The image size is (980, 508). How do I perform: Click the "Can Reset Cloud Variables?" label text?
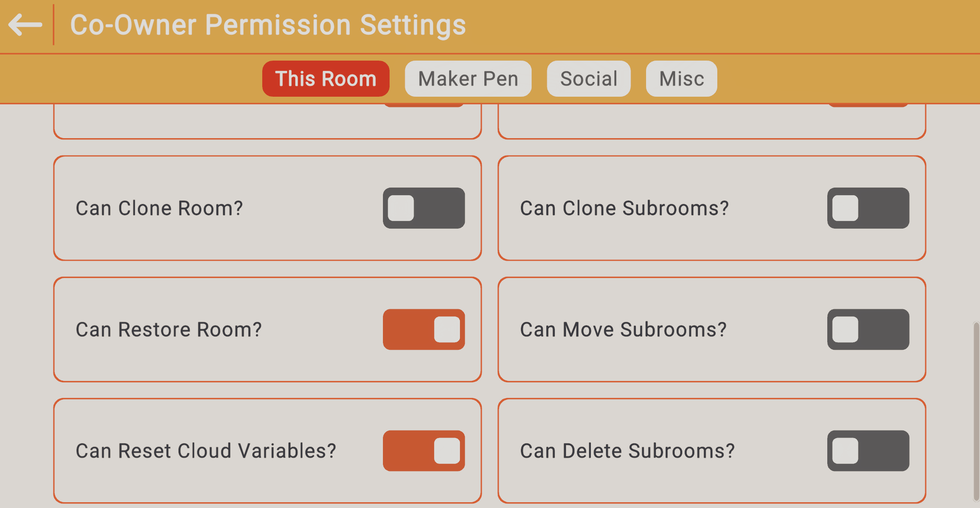(x=206, y=451)
